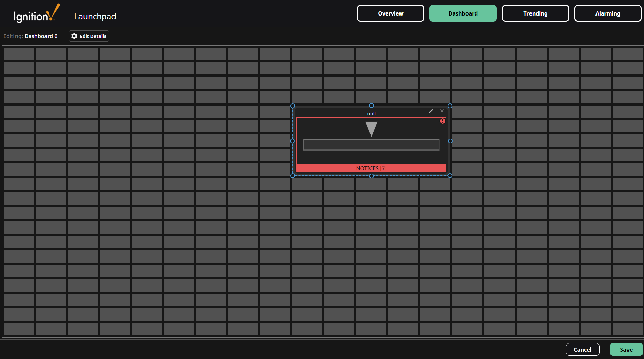
Task: Open the Alarming section
Action: click(608, 13)
